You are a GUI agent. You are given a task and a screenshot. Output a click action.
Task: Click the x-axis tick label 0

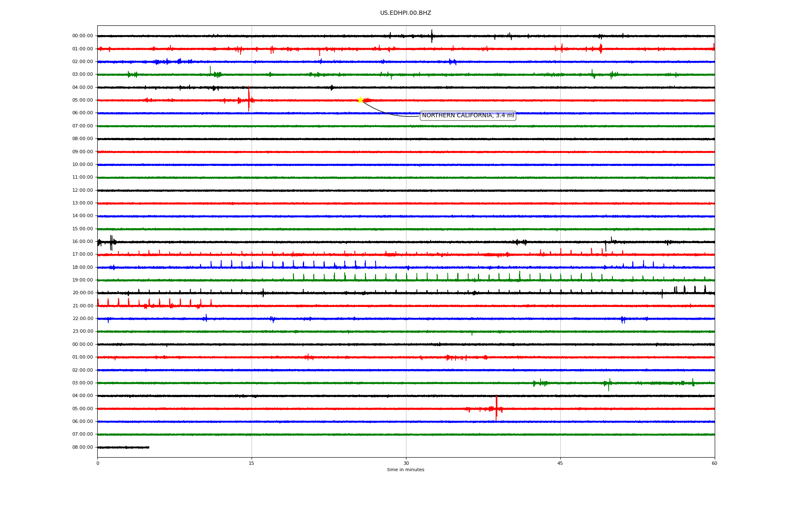coord(98,464)
